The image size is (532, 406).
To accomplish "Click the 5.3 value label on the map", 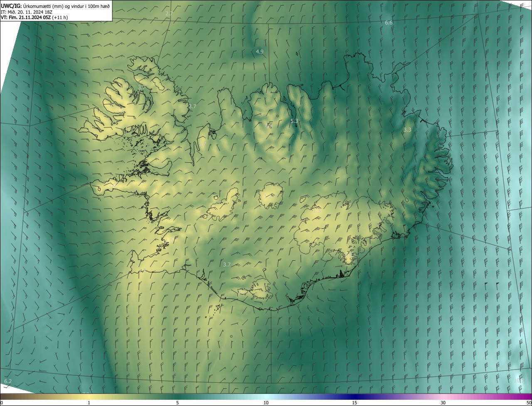I will (x=294, y=121).
